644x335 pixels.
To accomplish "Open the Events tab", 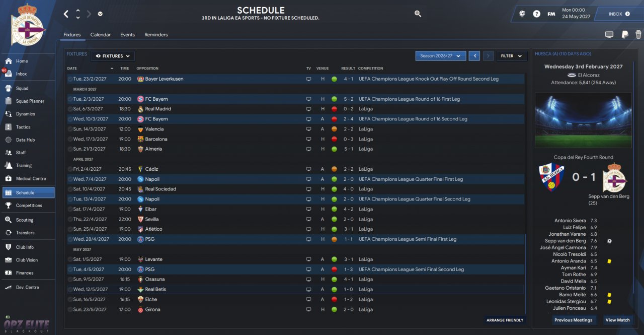I will point(127,35).
